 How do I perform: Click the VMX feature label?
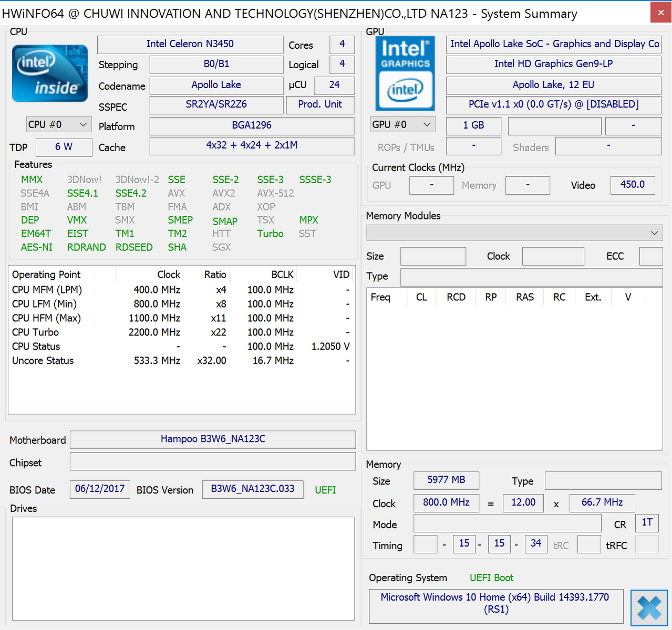coord(77,220)
